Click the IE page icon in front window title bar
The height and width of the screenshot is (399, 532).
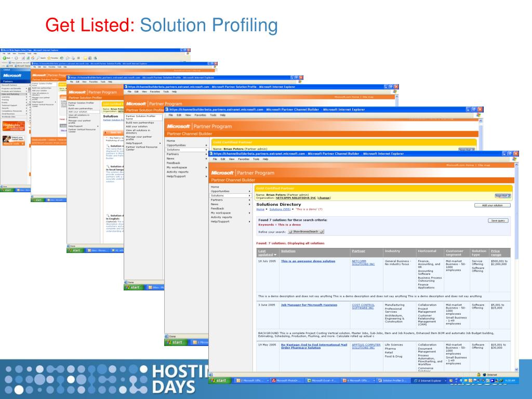pos(211,154)
